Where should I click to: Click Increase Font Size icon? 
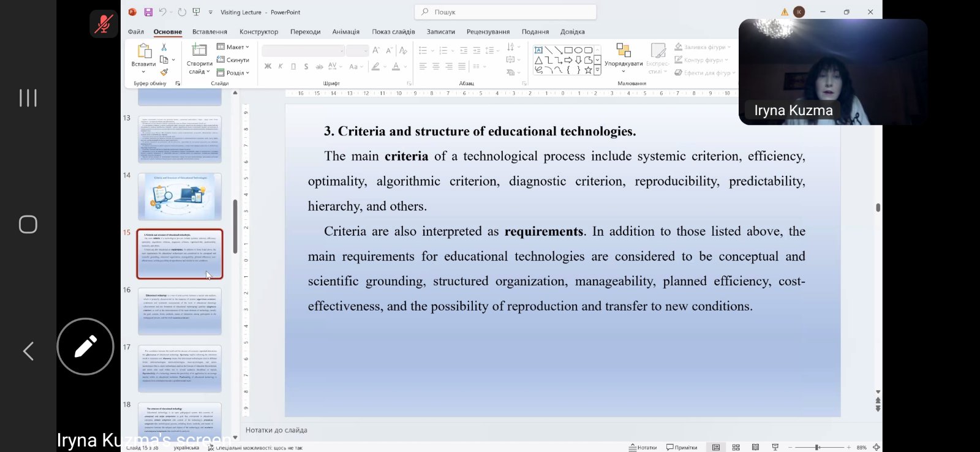[x=376, y=50]
